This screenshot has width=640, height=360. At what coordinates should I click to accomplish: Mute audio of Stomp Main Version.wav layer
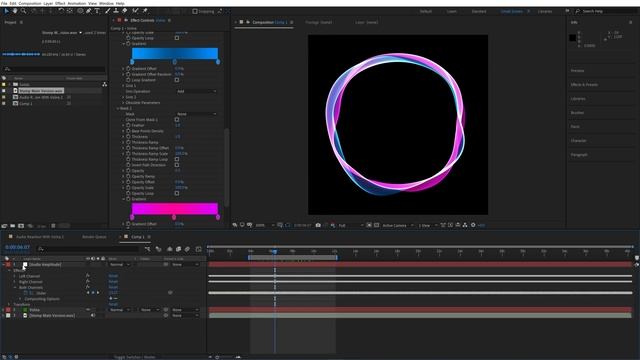click(x=93, y=315)
